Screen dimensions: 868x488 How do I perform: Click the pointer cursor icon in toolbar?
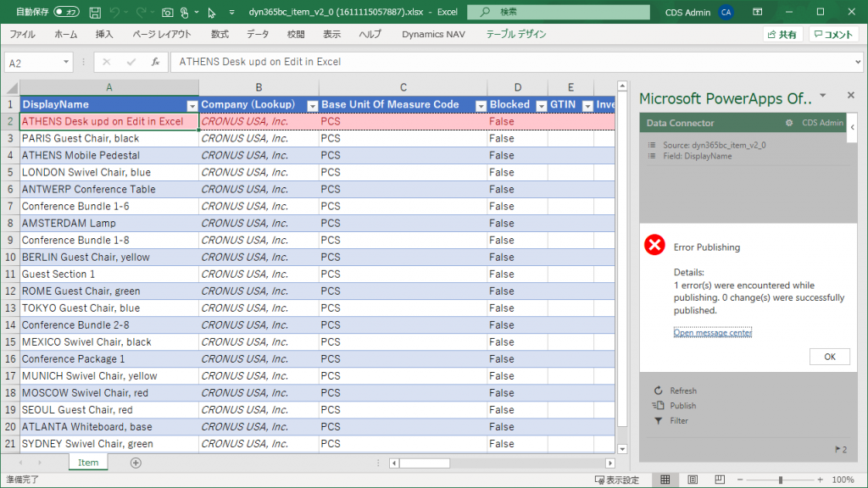(x=211, y=12)
